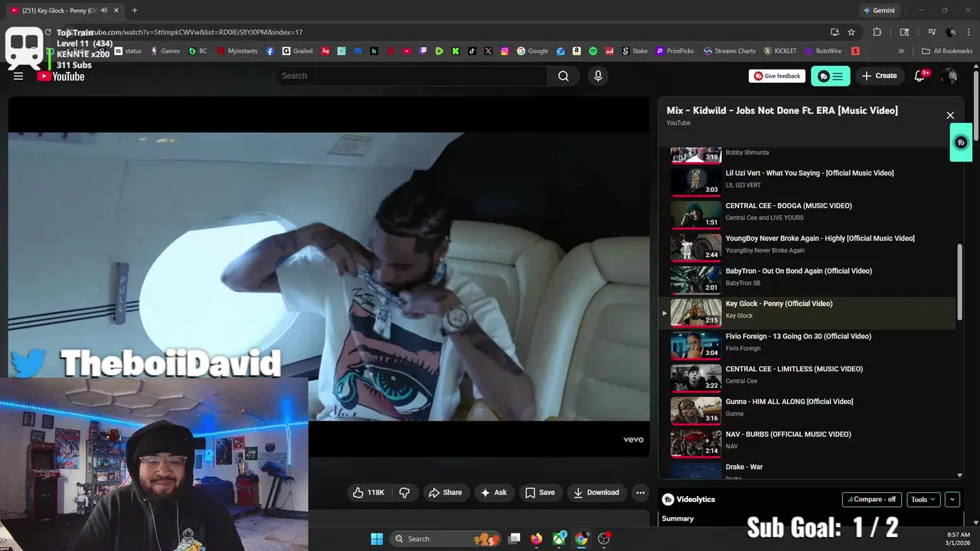Select the Key Glock - Penny browser tab

(x=65, y=11)
